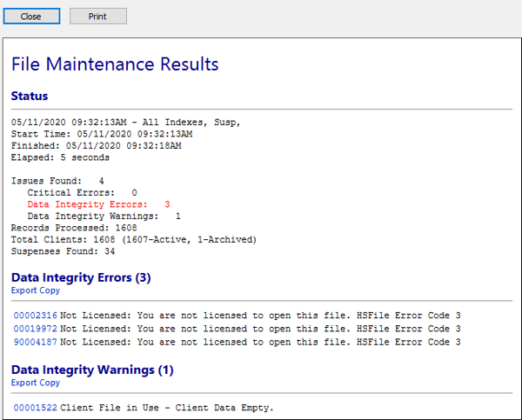This screenshot has width=522, height=420.
Task: Click the Client File in Use message
Action: coord(167,408)
